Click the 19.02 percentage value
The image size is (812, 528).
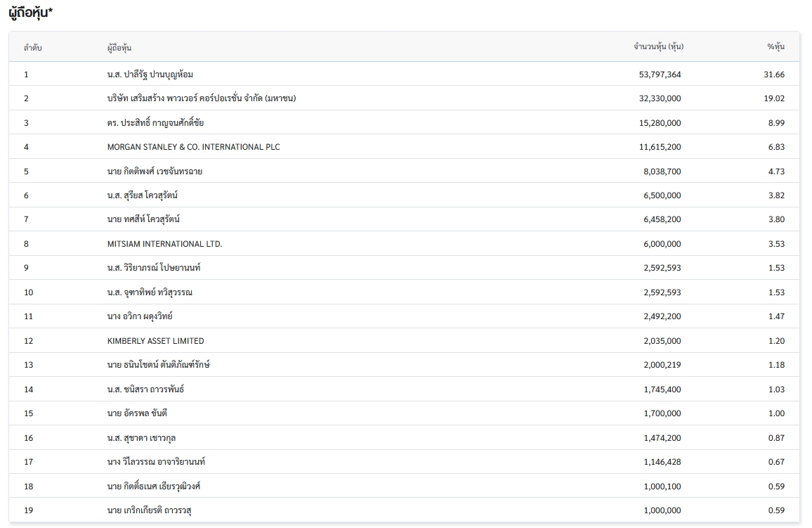(x=774, y=98)
